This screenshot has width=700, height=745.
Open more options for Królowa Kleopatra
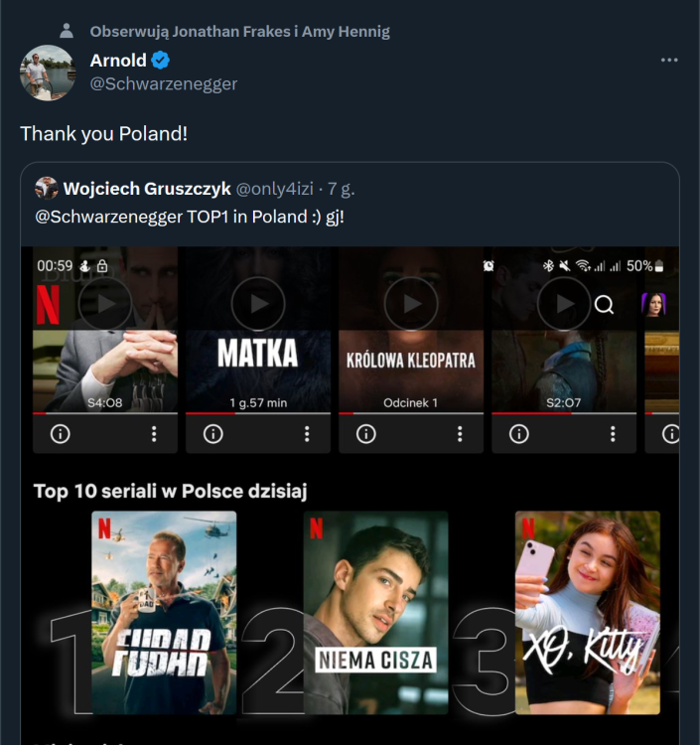(x=460, y=434)
